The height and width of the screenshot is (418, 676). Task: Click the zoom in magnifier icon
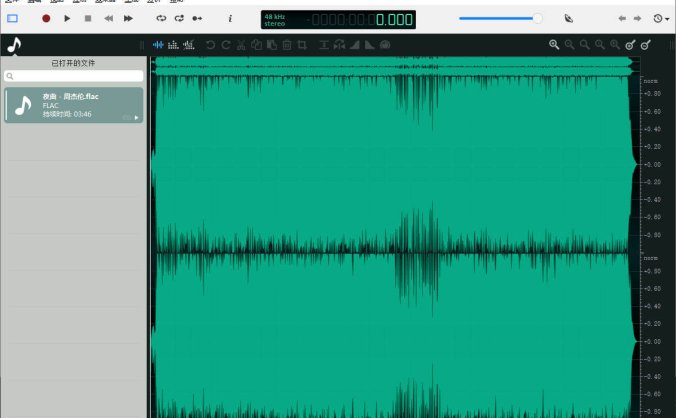click(554, 45)
